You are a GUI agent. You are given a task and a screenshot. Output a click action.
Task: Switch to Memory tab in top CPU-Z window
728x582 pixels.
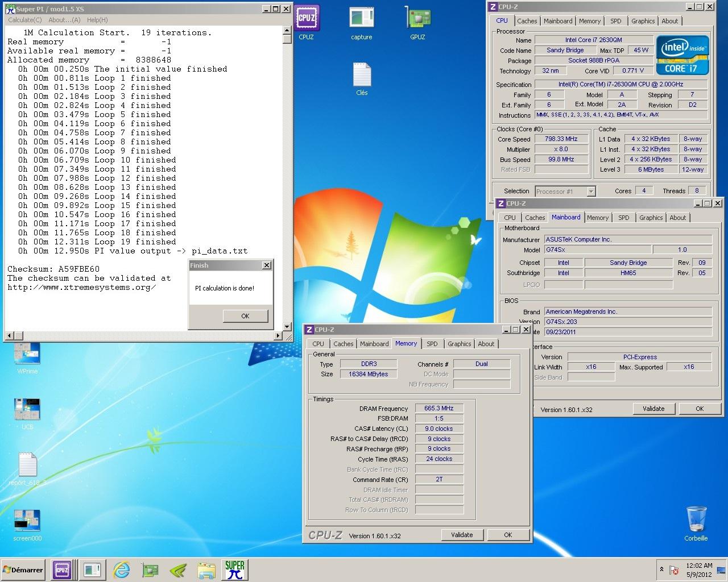[590, 21]
